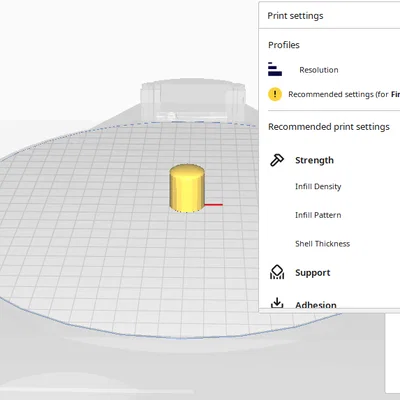Click the Infill Pattern setting
The height and width of the screenshot is (400, 400).
tap(318, 215)
